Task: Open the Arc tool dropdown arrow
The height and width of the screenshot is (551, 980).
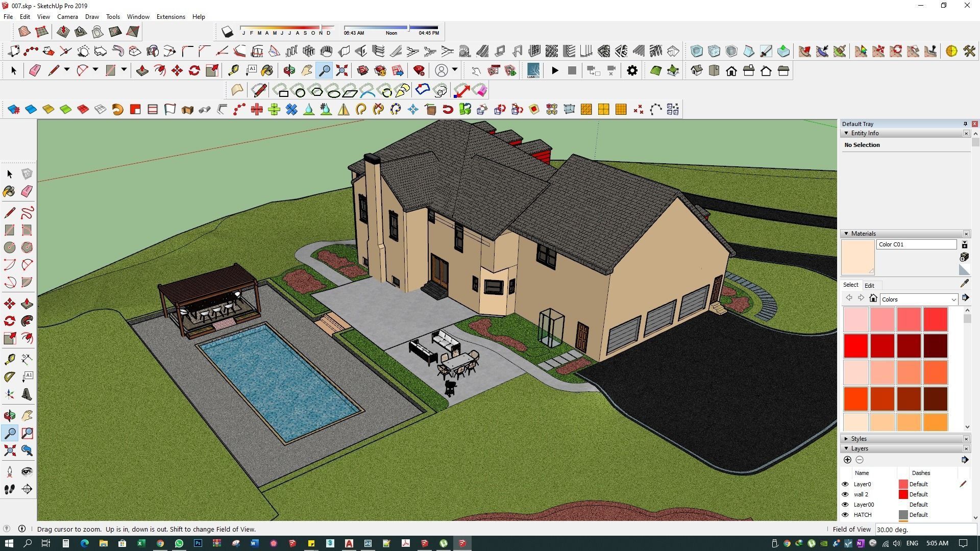Action: point(95,70)
